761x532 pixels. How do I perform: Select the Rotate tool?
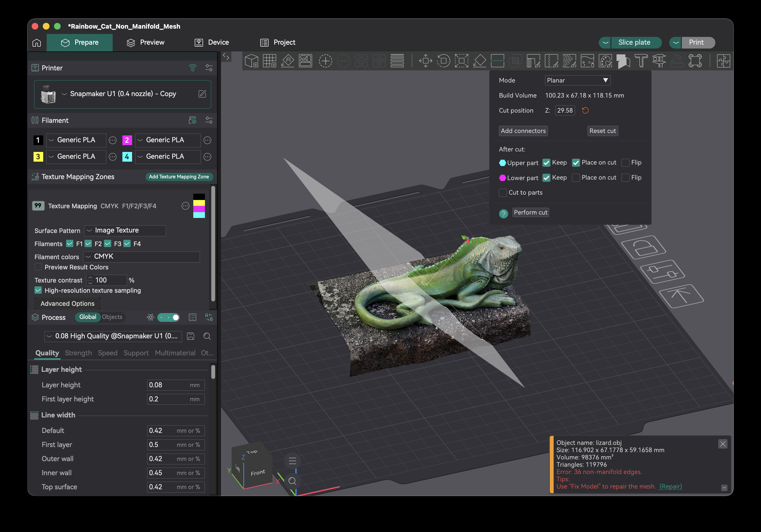point(443,61)
